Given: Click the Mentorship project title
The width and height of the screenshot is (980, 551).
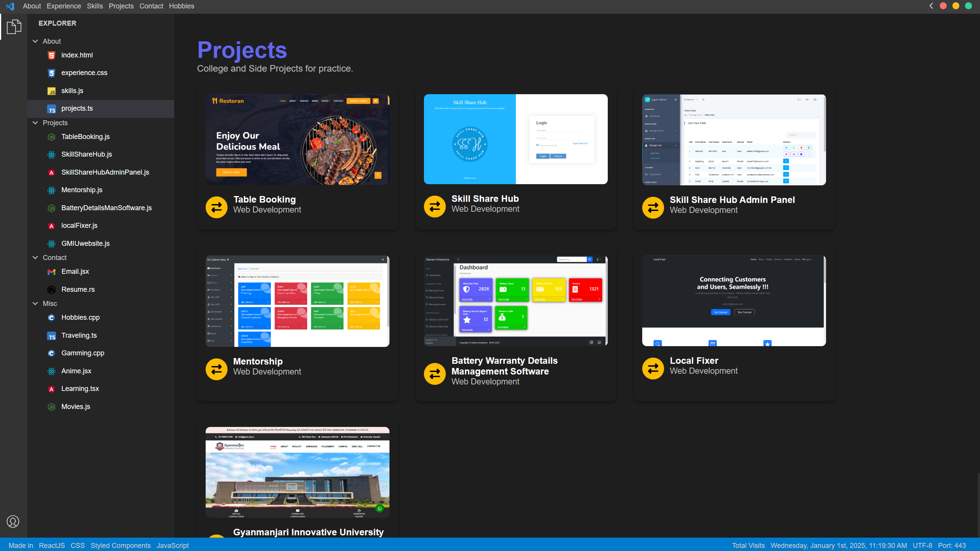Looking at the screenshot, I should (x=258, y=361).
